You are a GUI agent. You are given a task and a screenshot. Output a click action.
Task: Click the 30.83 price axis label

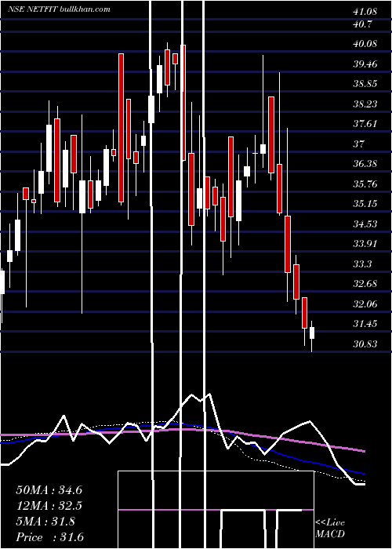pos(365,344)
